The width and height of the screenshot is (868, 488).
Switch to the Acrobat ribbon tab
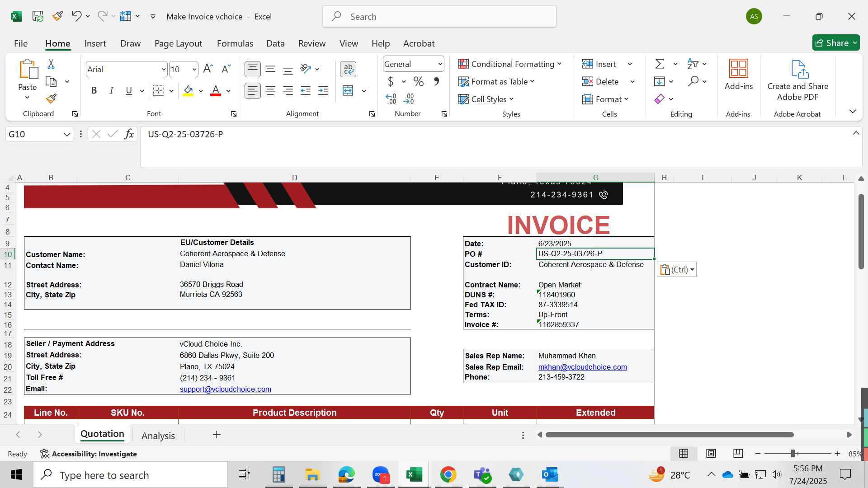click(x=419, y=43)
